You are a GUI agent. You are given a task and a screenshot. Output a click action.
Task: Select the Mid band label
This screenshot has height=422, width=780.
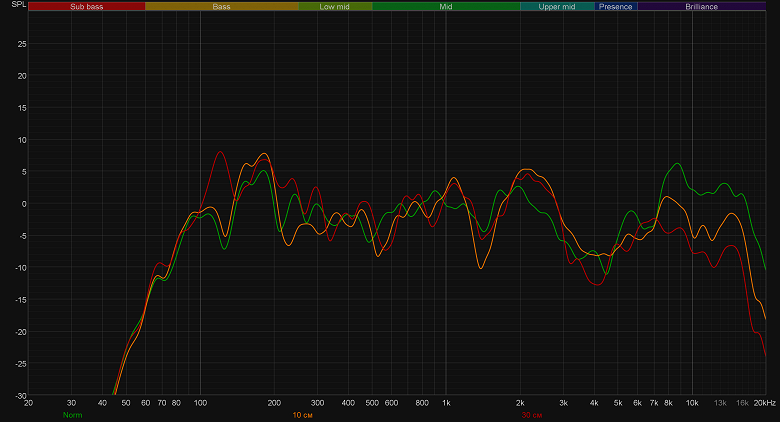446,6
